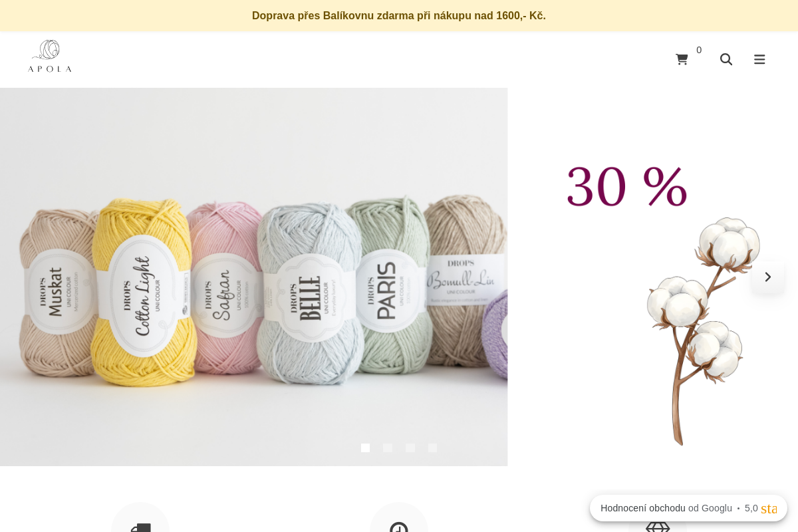Click the free shipping Balíkovnu banner text
The width and height of the screenshot is (798, 532).
tap(399, 15)
